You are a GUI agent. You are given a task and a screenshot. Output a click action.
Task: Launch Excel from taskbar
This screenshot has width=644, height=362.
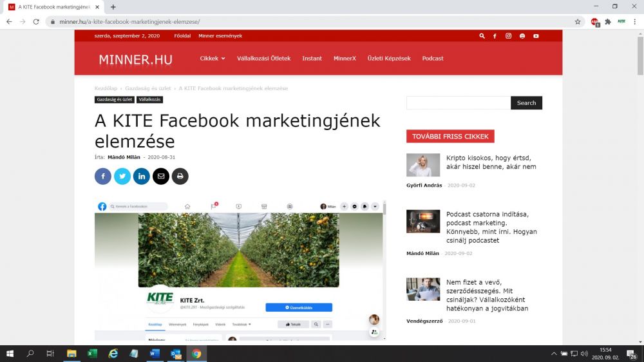tap(92, 354)
